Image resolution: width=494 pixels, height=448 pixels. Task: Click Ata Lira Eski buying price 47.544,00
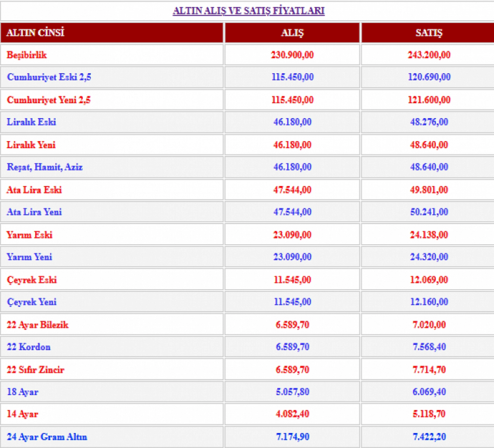292,190
